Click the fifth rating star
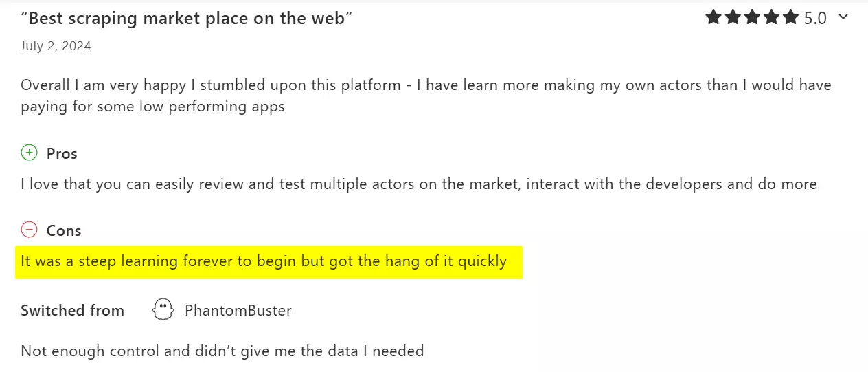868x372 pixels. [x=791, y=18]
